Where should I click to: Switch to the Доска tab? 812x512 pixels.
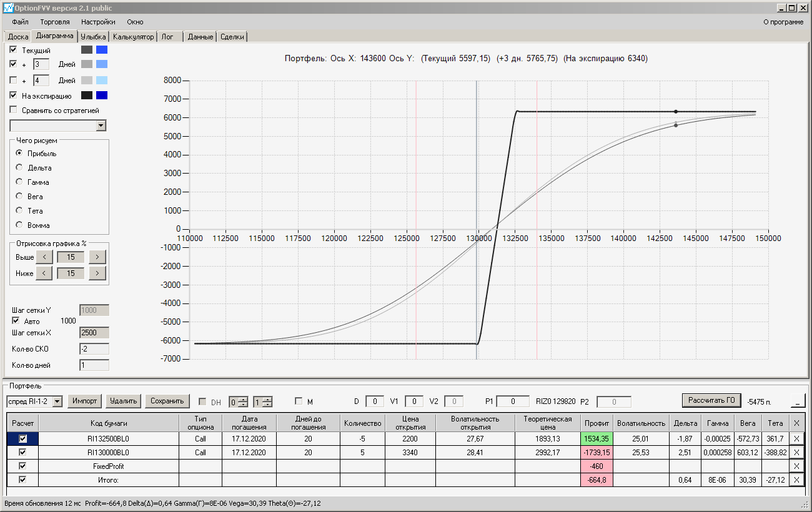[x=18, y=37]
